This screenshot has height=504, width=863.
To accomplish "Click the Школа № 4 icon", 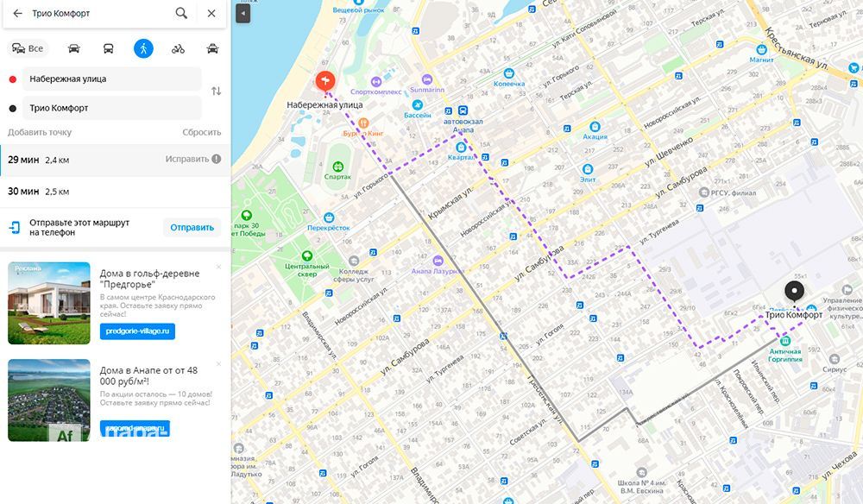I will coord(641,473).
